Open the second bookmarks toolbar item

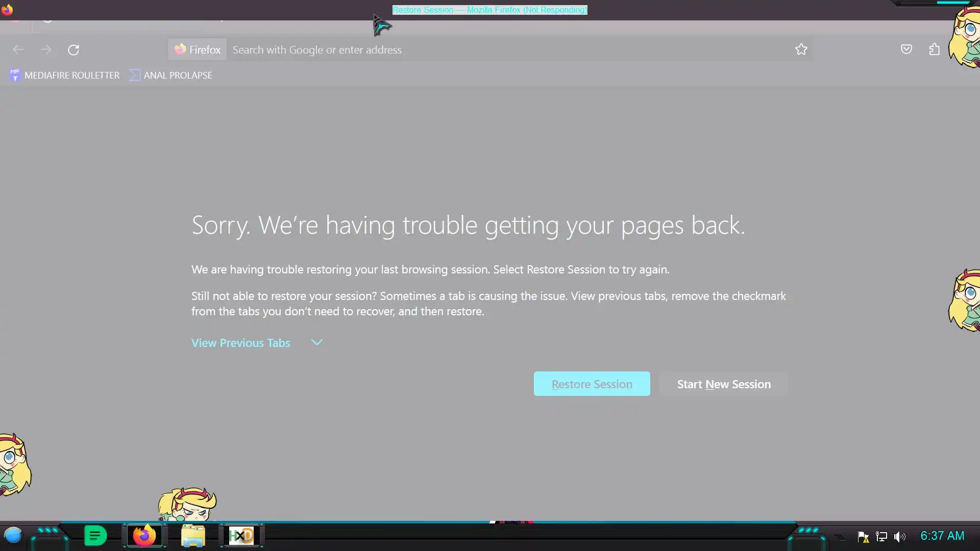point(171,75)
